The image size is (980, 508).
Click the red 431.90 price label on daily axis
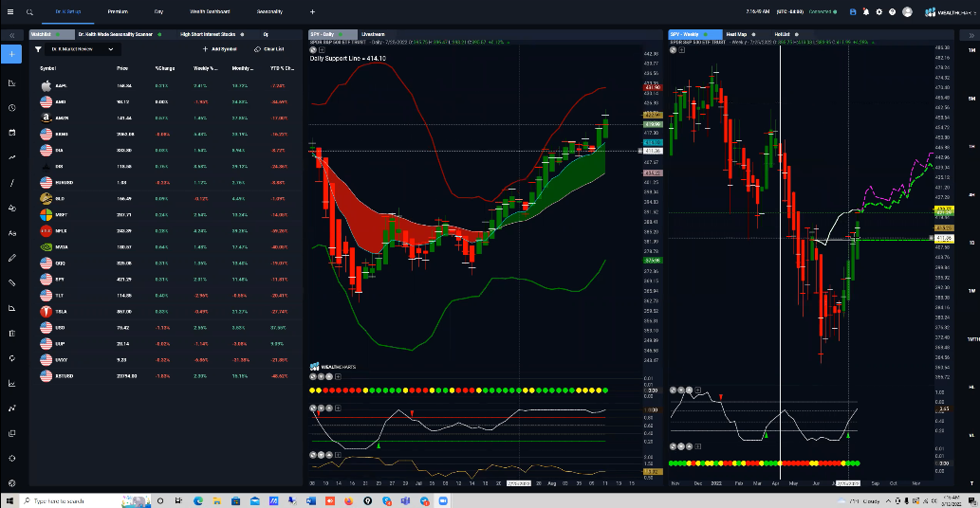(x=652, y=88)
